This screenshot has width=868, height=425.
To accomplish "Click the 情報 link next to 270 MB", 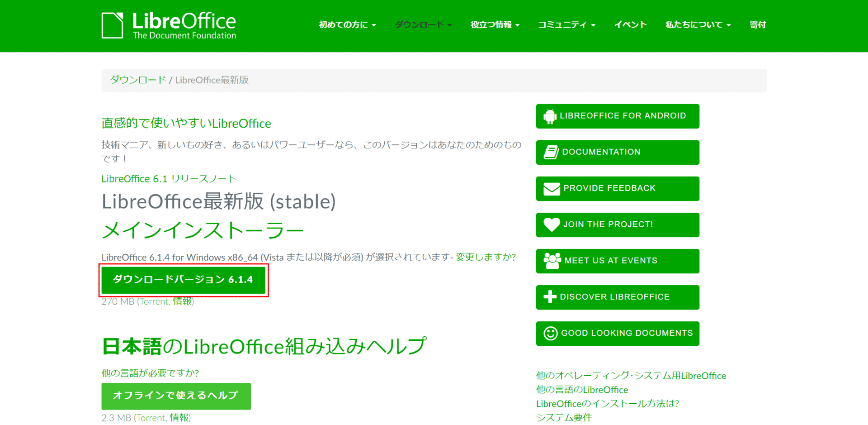I will (x=182, y=301).
